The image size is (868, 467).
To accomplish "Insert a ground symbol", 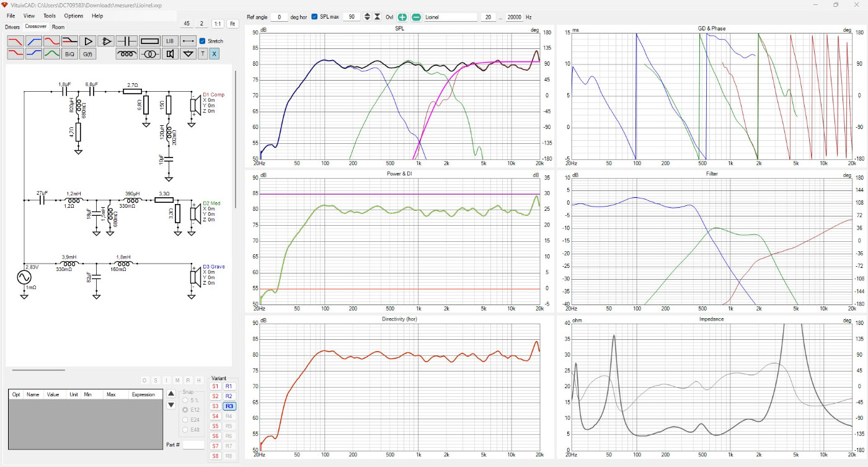I will 188,54.
